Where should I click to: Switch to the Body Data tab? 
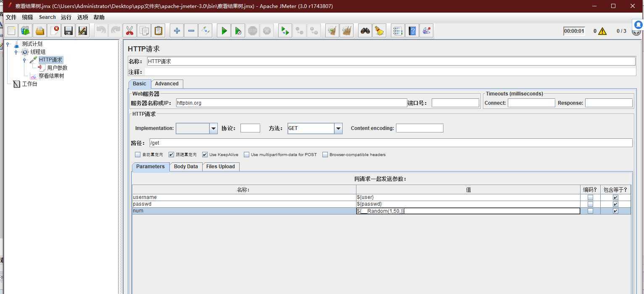tap(186, 167)
